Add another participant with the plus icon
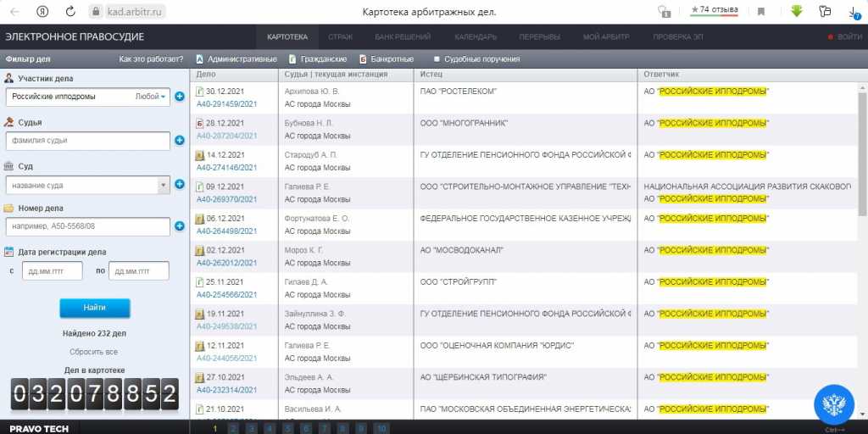The image size is (868, 434). click(x=180, y=97)
